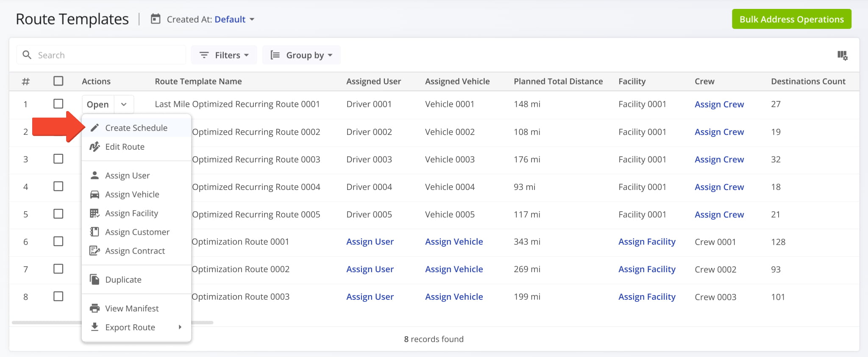Collapse the Open actions dropdown arrow
Image resolution: width=868 pixels, height=357 pixels.
click(x=124, y=104)
